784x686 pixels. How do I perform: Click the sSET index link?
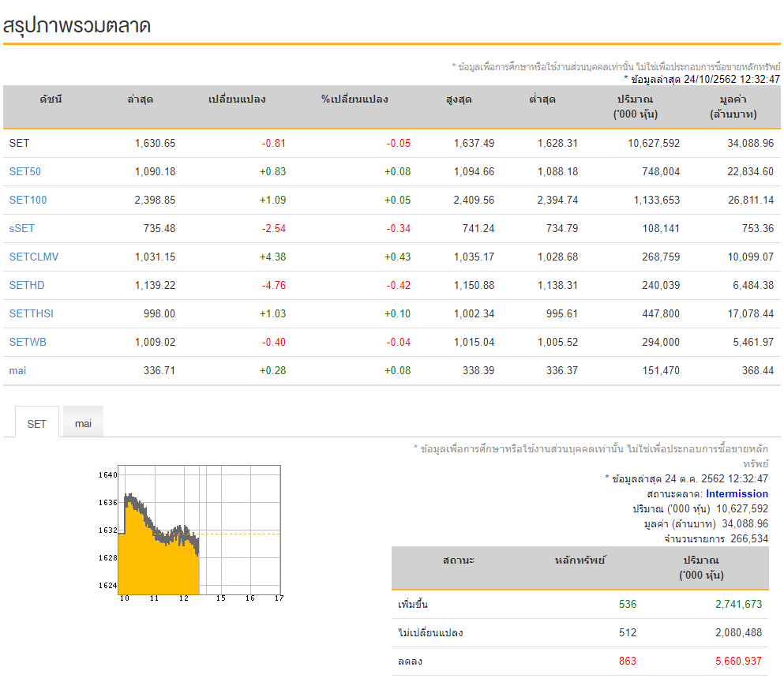point(22,228)
